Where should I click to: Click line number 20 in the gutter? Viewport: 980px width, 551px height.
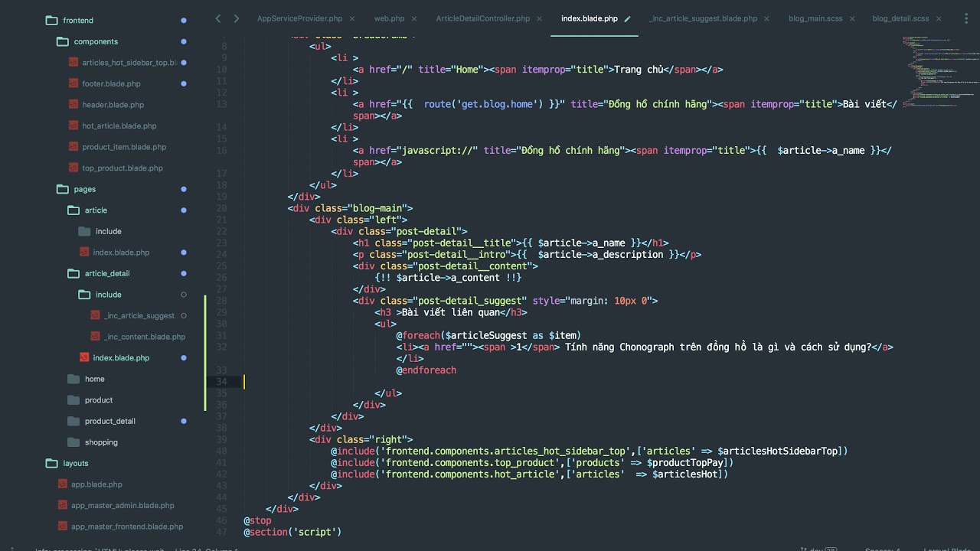point(221,208)
